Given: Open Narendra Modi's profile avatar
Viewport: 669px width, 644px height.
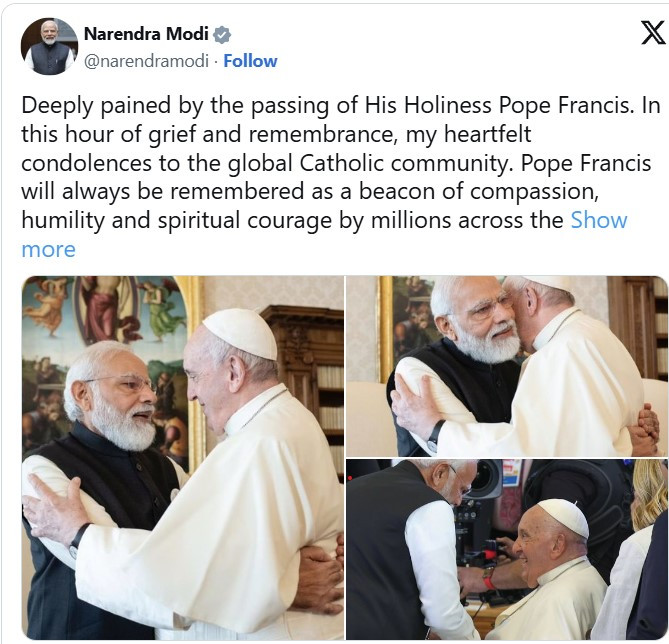Looking at the screenshot, I should pyautogui.click(x=49, y=46).
